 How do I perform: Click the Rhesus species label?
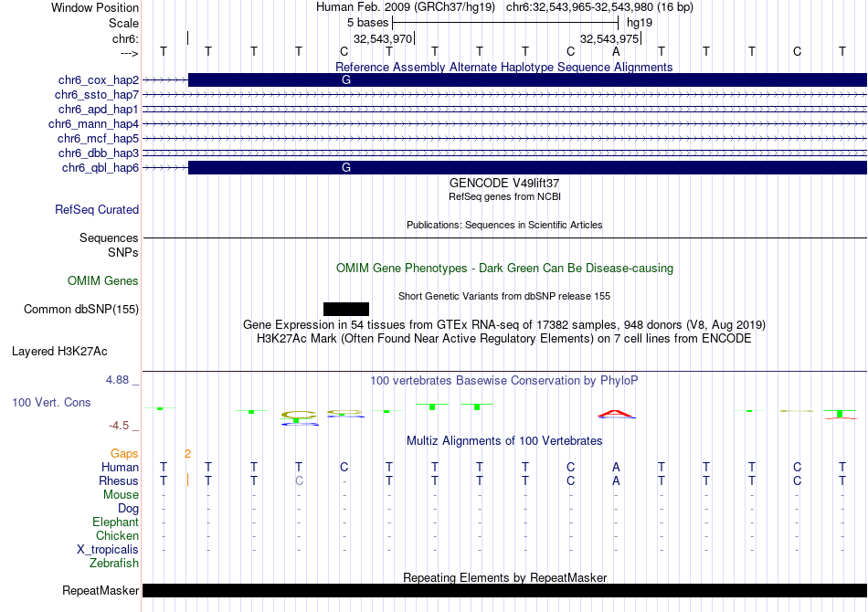point(119,481)
